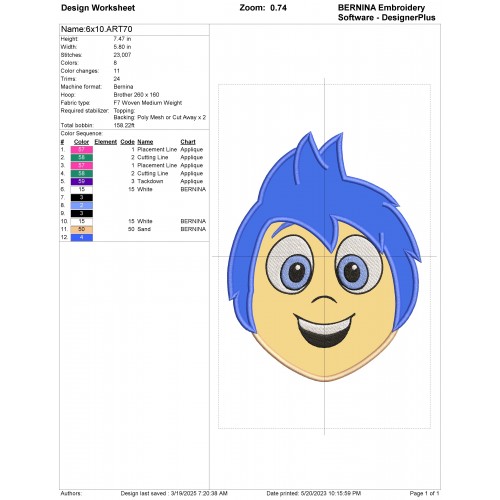Click the "Code" column header
Viewport: 500px width, 500px height.
click(127, 142)
